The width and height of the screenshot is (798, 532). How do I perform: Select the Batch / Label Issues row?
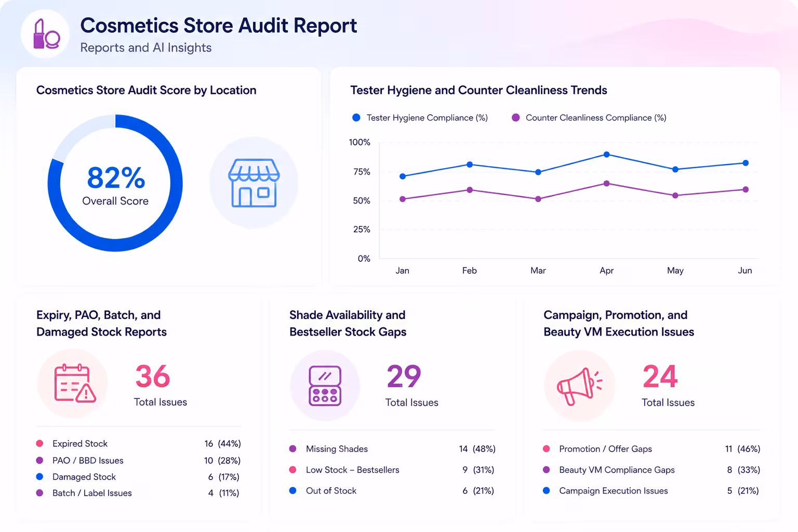[138, 493]
